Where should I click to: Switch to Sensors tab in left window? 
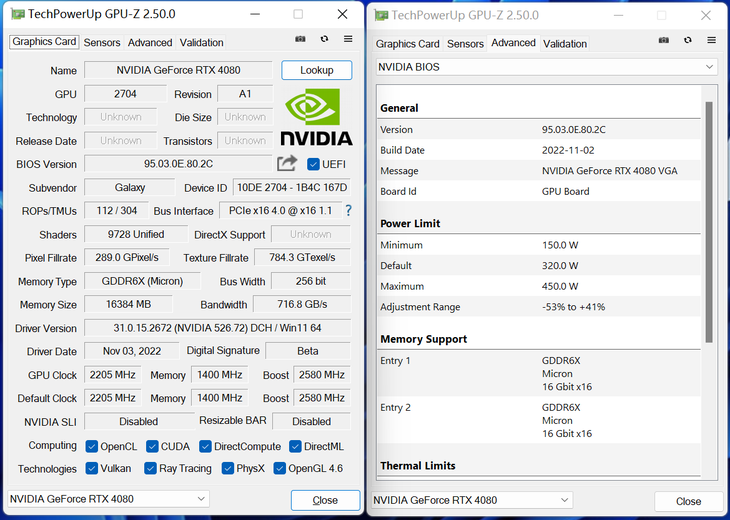(102, 42)
